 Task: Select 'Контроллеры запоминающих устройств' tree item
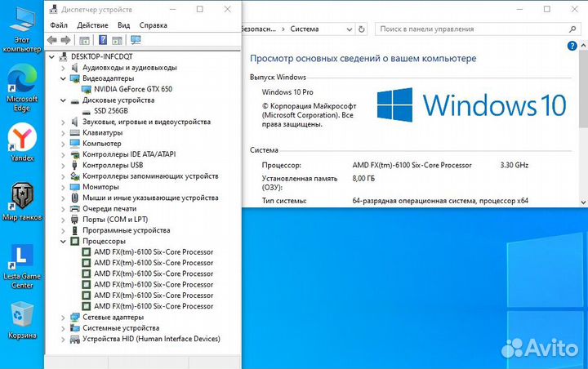point(150,176)
